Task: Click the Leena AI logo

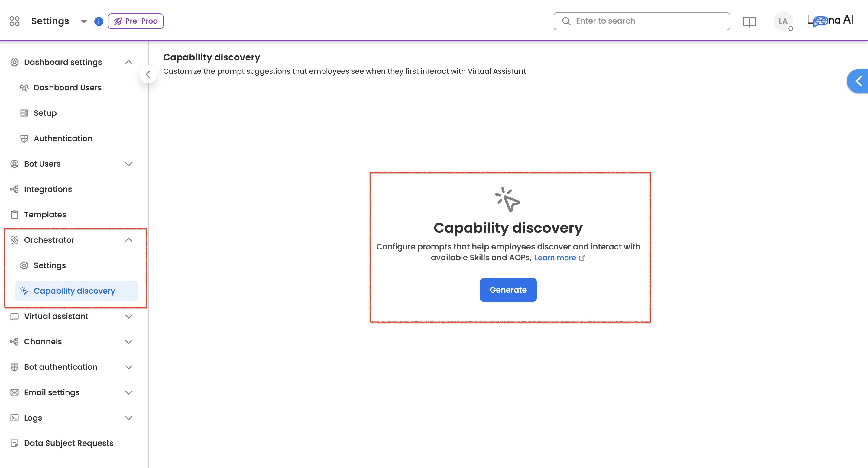Action: pos(830,21)
